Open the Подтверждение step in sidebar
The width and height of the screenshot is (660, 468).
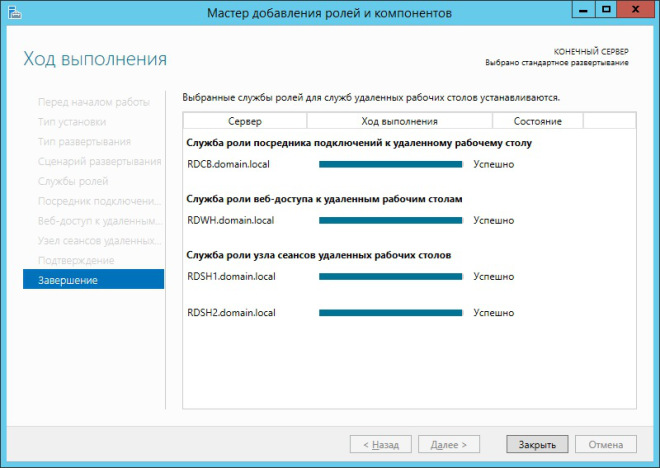click(76, 260)
